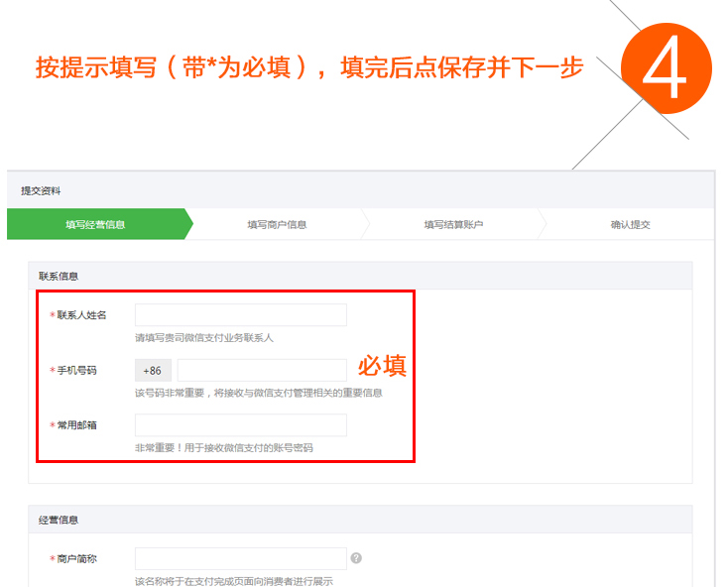Click hint 该名称将于在支付完成页面向消费者进行展示
This screenshot has height=587, width=728.
(233, 581)
